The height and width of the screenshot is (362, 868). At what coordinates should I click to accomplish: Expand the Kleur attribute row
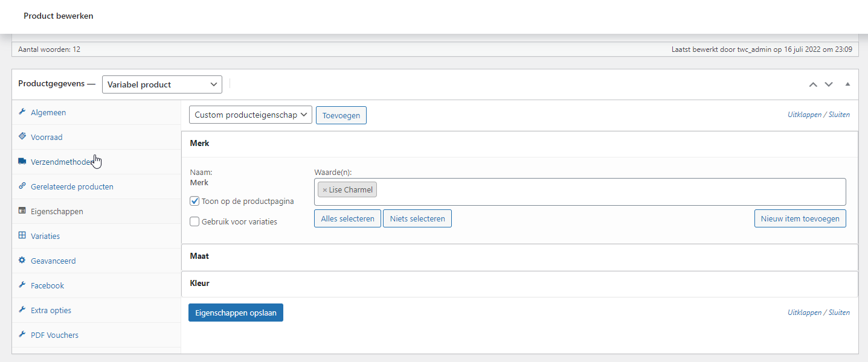[519, 283]
